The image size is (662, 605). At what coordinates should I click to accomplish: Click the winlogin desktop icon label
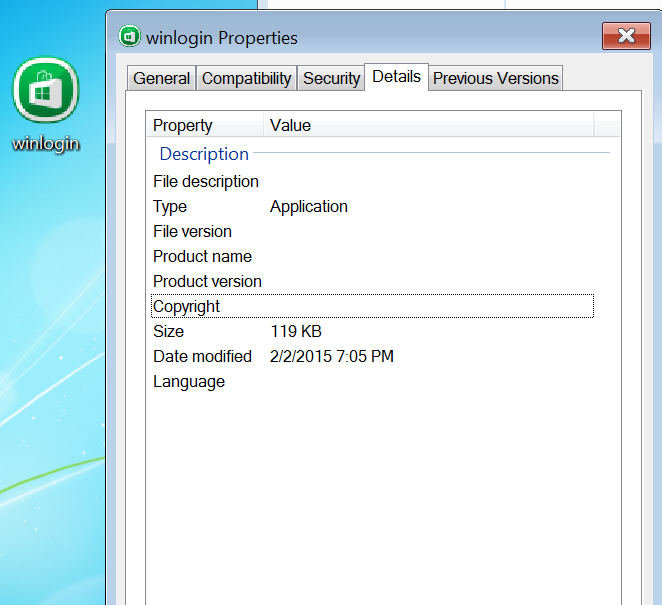point(46,144)
